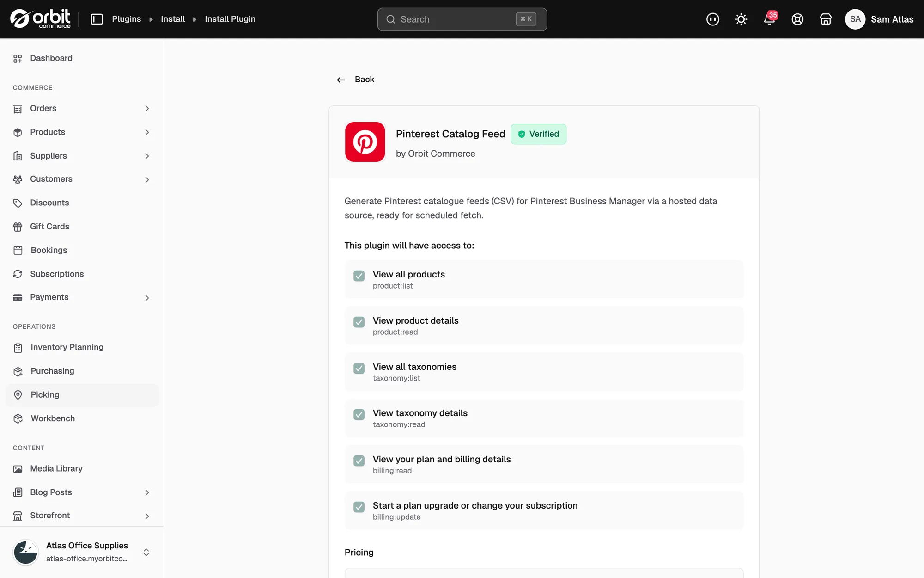The width and height of the screenshot is (924, 578).
Task: Toggle the View product details checkbox
Action: [x=359, y=322]
